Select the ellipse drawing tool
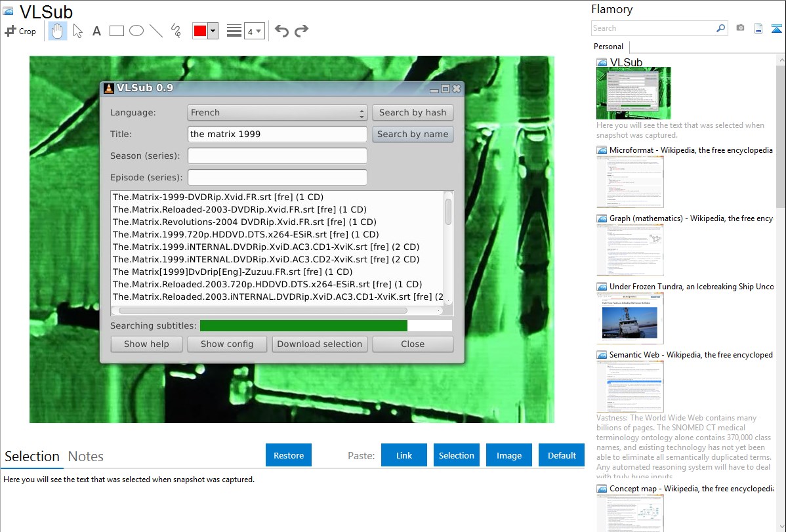This screenshot has width=786, height=532. [x=136, y=31]
